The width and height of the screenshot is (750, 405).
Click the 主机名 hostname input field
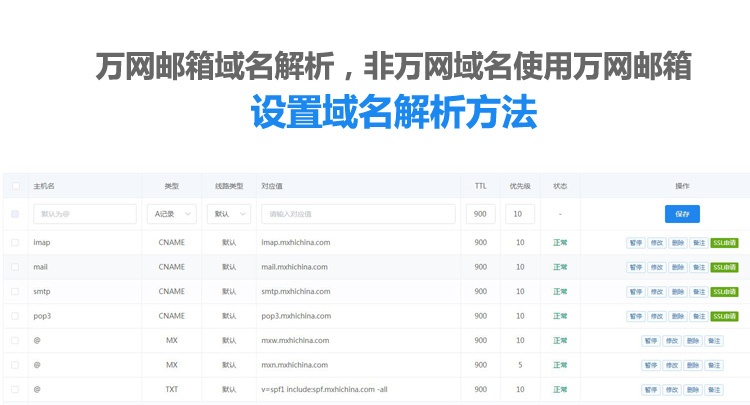point(84,214)
